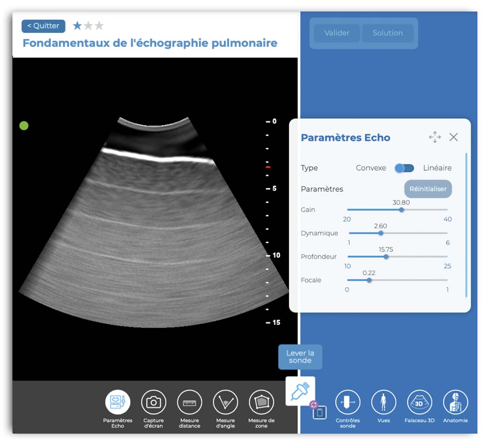
Task: Click the Profondeur slider handle
Action: pos(386,256)
